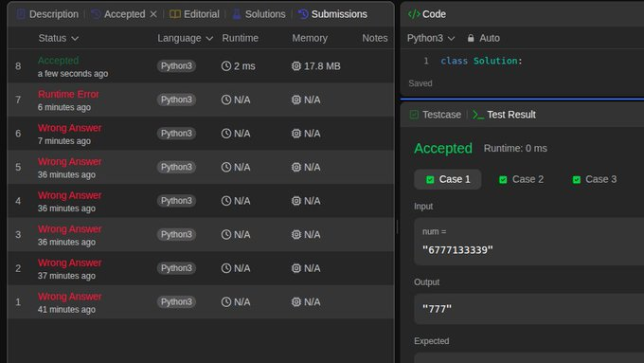The image size is (644, 363).
Task: Change the Python3 editor language dropdown
Action: 431,38
